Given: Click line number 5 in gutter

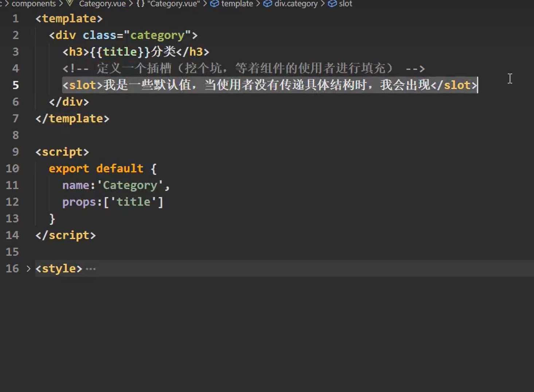Looking at the screenshot, I should (15, 85).
